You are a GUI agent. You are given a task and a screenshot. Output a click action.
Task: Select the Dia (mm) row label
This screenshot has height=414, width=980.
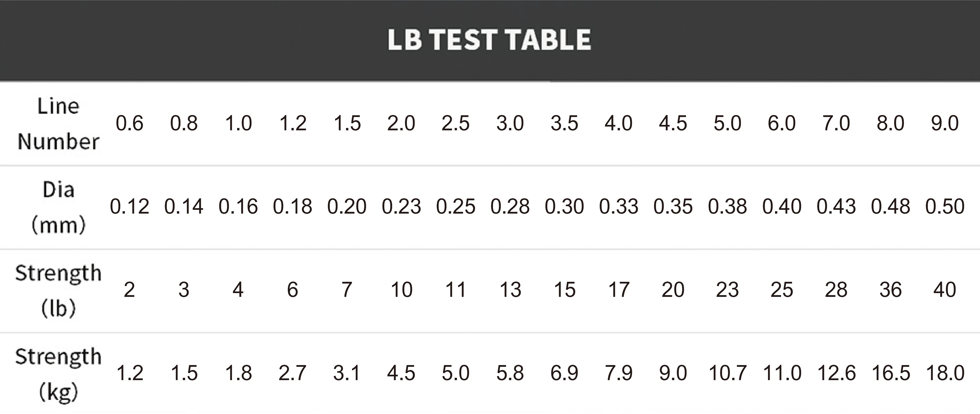58,208
